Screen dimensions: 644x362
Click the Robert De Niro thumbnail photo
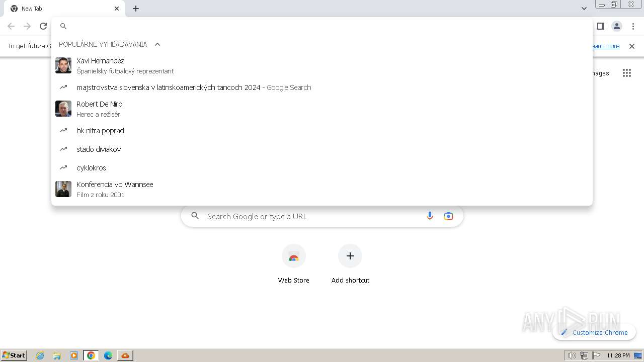pos(63,109)
